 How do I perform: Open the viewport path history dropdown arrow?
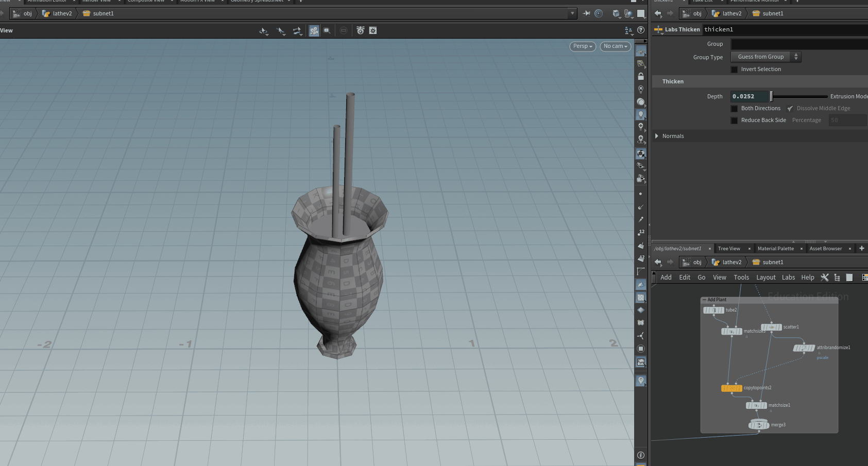pos(572,13)
